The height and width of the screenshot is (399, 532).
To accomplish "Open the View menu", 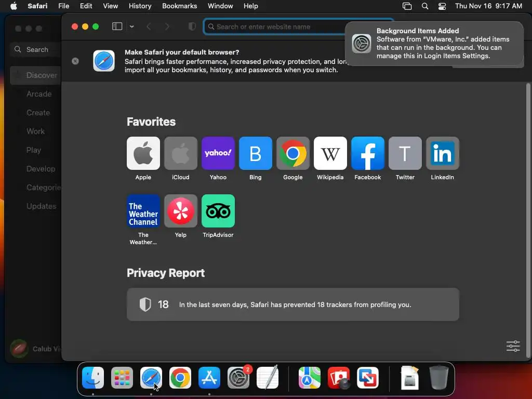I will pos(110,6).
